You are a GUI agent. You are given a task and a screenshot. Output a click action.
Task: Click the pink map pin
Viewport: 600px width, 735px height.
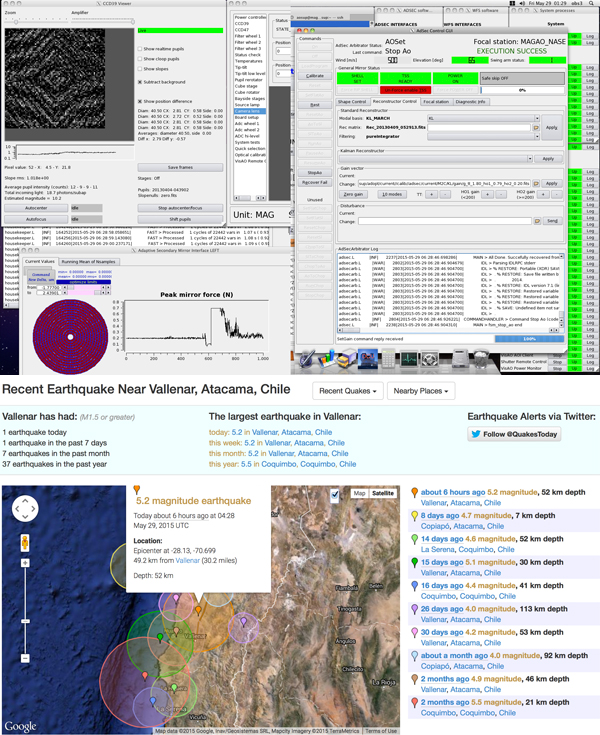pyautogui.click(x=176, y=598)
